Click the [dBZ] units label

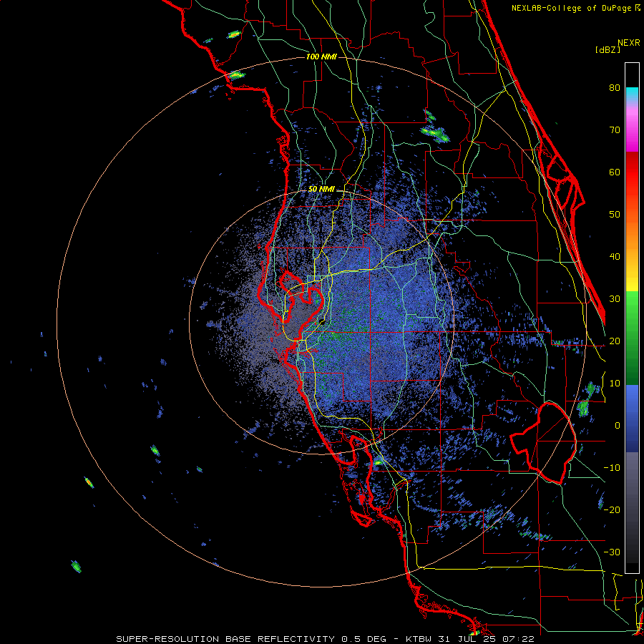[608, 50]
